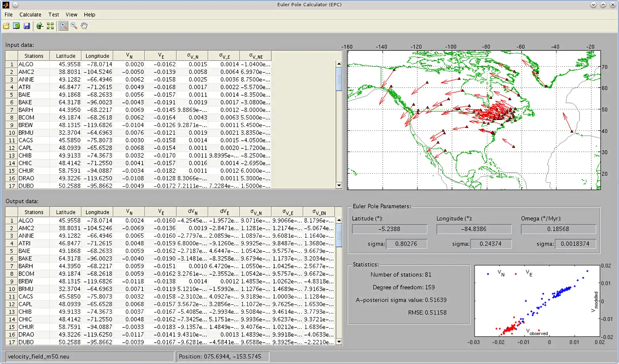
Task: Click the Longitude sigma field showing 0.24374
Action: [x=491, y=244]
